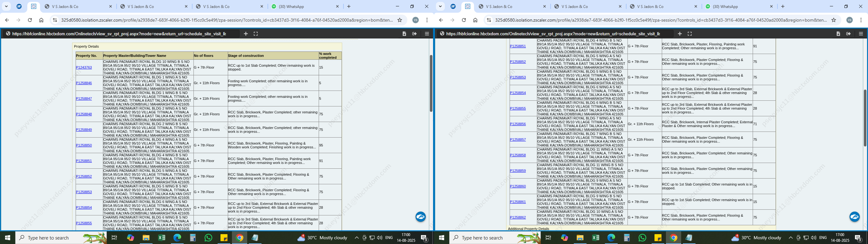The width and height of the screenshot is (868, 244).
Task: Click fullscreen icon in left isolation bar
Action: point(256,34)
